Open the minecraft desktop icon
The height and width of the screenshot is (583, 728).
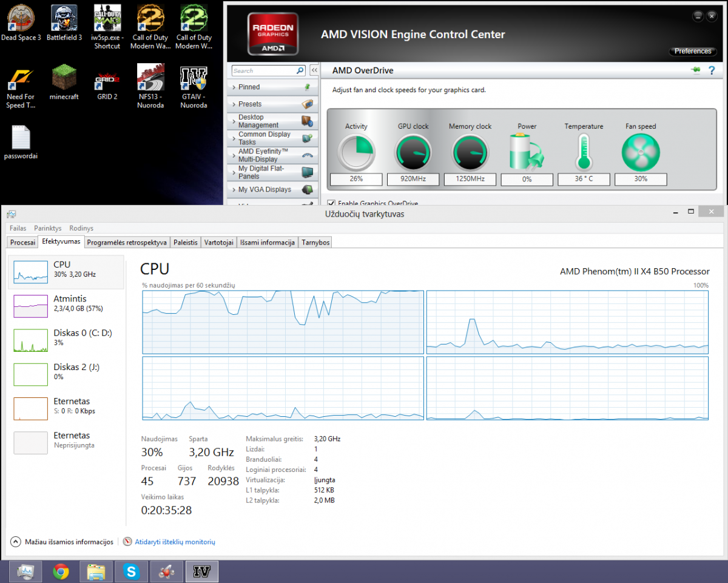[64, 78]
